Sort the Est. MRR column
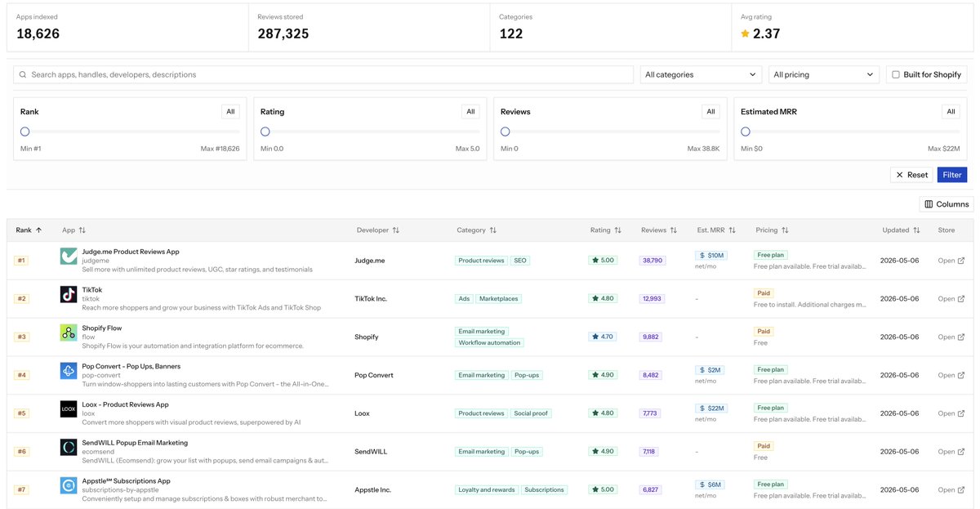This screenshot has width=980, height=509. coord(733,230)
